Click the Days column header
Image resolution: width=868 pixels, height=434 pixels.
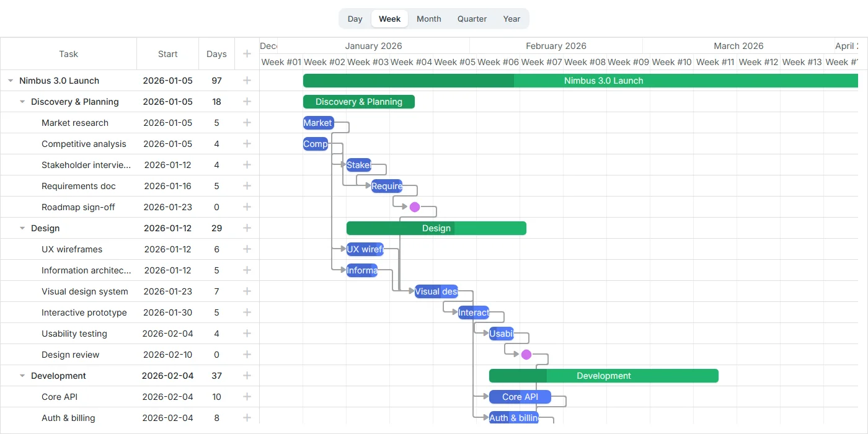click(x=216, y=54)
